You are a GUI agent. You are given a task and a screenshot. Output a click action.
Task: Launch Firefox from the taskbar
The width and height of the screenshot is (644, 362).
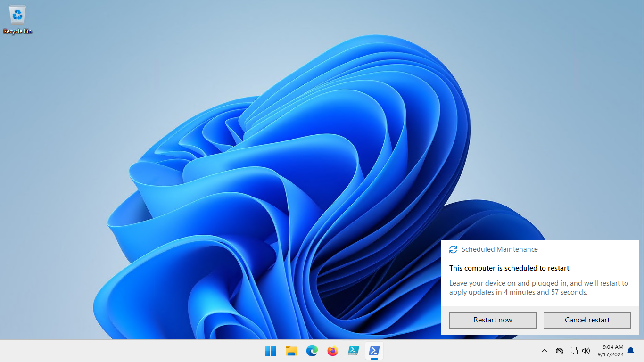click(x=332, y=351)
